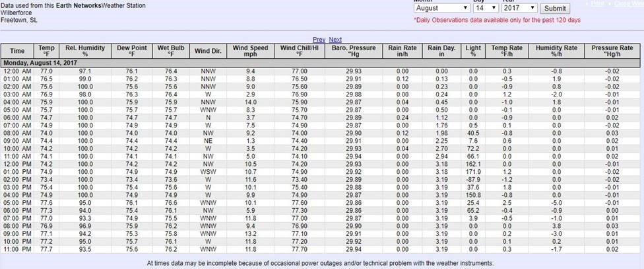The image size is (644, 269).
Task: Click the Freetown, SL location text
Action: click(x=19, y=20)
